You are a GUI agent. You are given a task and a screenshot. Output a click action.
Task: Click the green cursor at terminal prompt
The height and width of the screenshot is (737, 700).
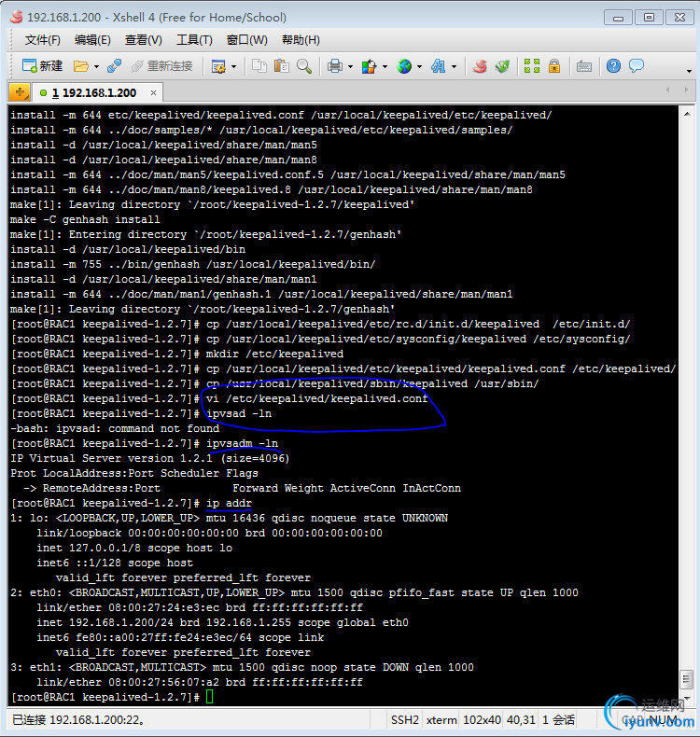[210, 697]
